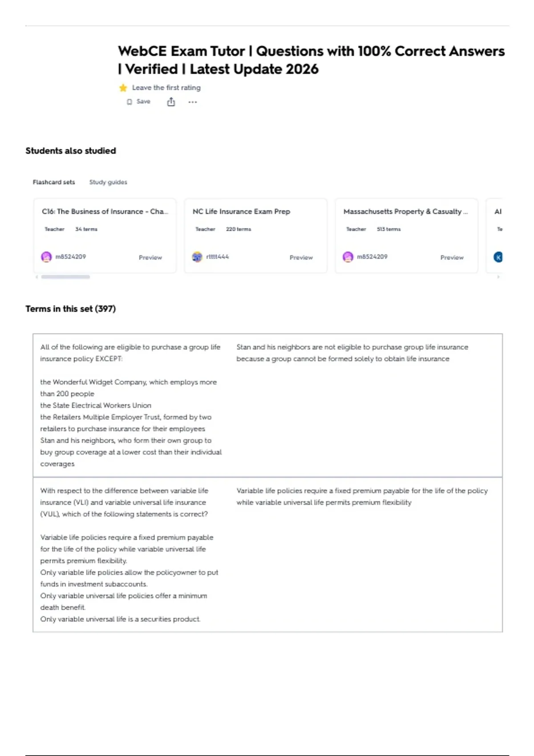
Task: Open the three-dots more options menu
Action: tap(192, 102)
